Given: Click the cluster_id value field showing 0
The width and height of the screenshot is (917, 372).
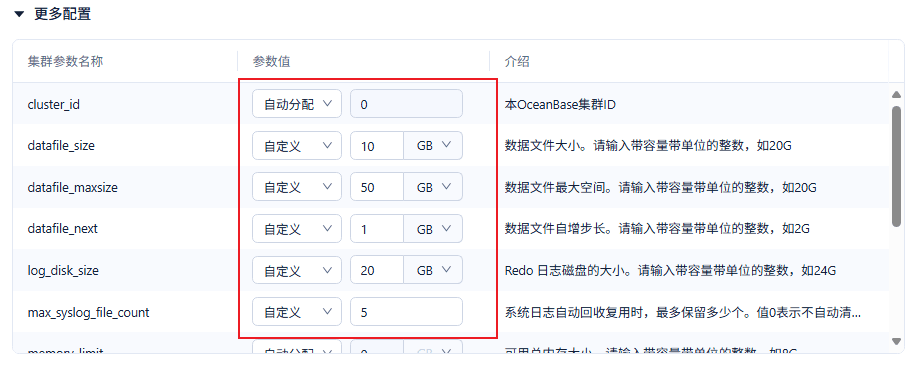Looking at the screenshot, I should (406, 104).
